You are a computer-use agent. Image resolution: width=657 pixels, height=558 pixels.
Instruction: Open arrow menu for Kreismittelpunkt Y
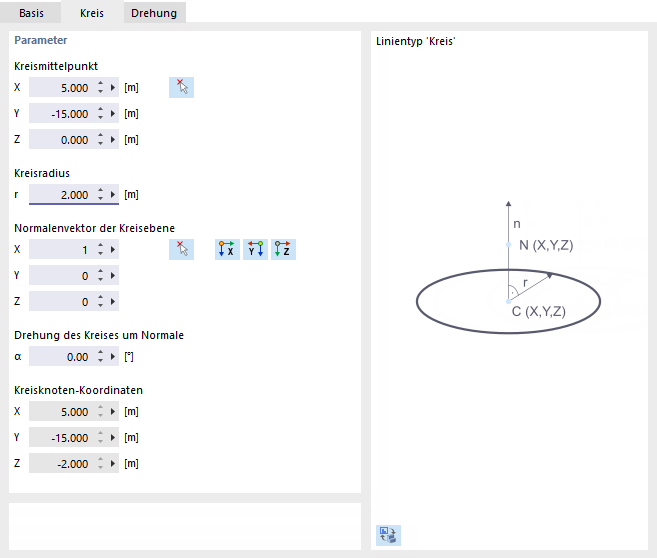113,114
